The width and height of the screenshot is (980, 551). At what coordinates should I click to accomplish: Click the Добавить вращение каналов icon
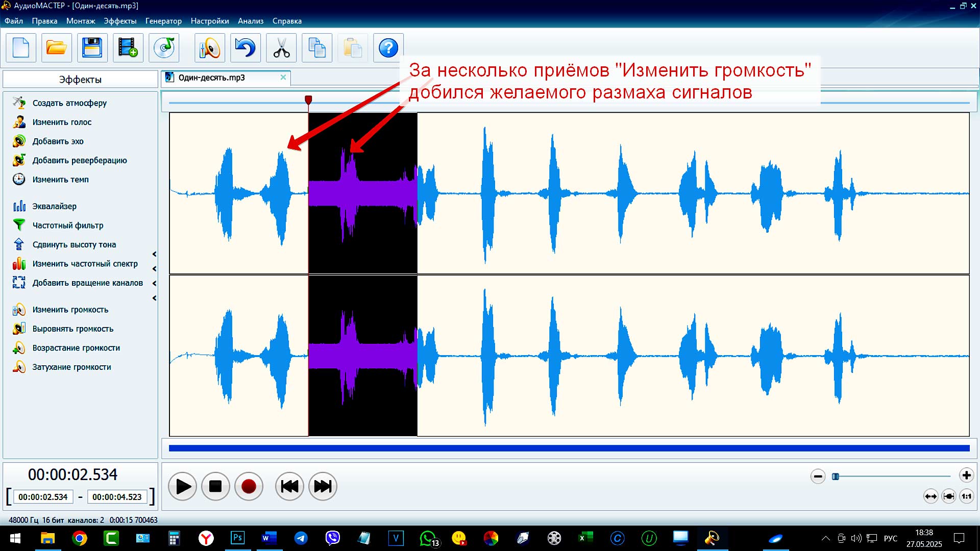click(19, 282)
